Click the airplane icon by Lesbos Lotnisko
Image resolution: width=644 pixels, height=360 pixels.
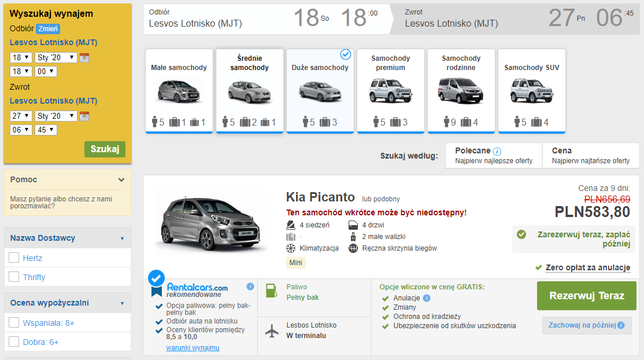pos(272,331)
